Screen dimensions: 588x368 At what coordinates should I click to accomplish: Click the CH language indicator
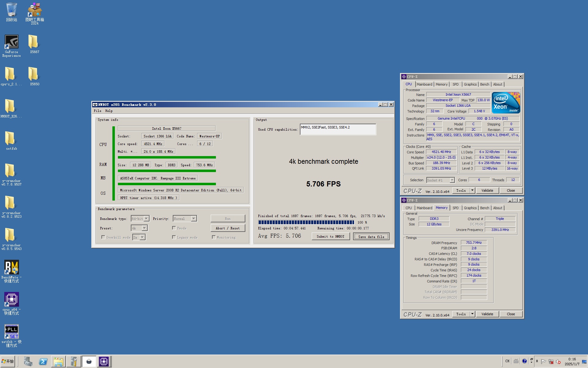point(507,361)
